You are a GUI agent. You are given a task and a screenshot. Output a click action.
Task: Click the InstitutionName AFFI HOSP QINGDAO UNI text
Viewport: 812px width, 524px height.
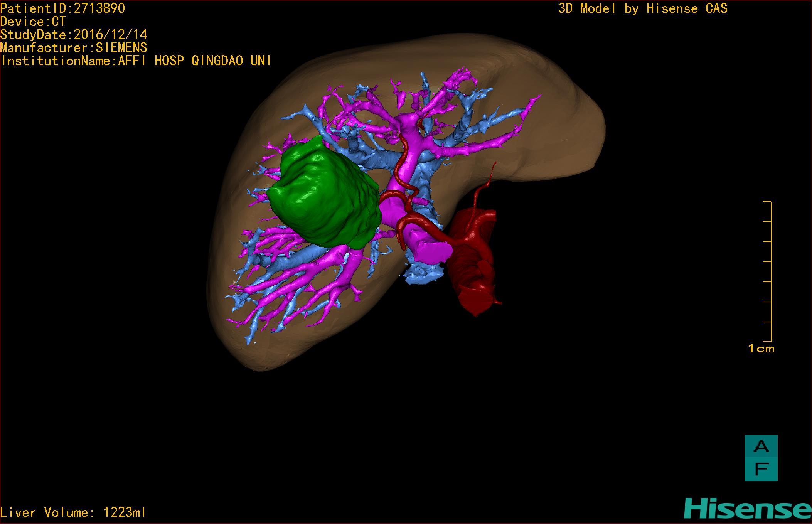136,61
